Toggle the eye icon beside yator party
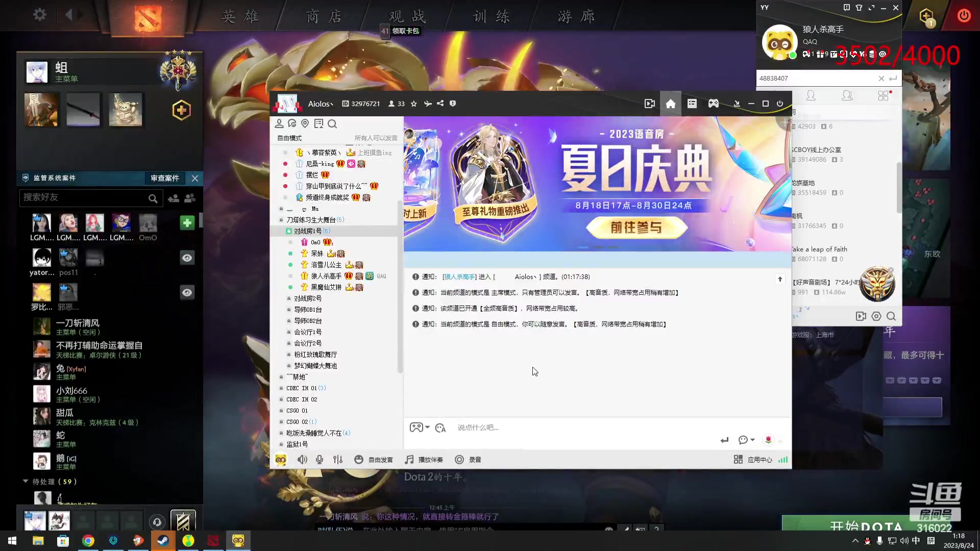 (x=187, y=258)
